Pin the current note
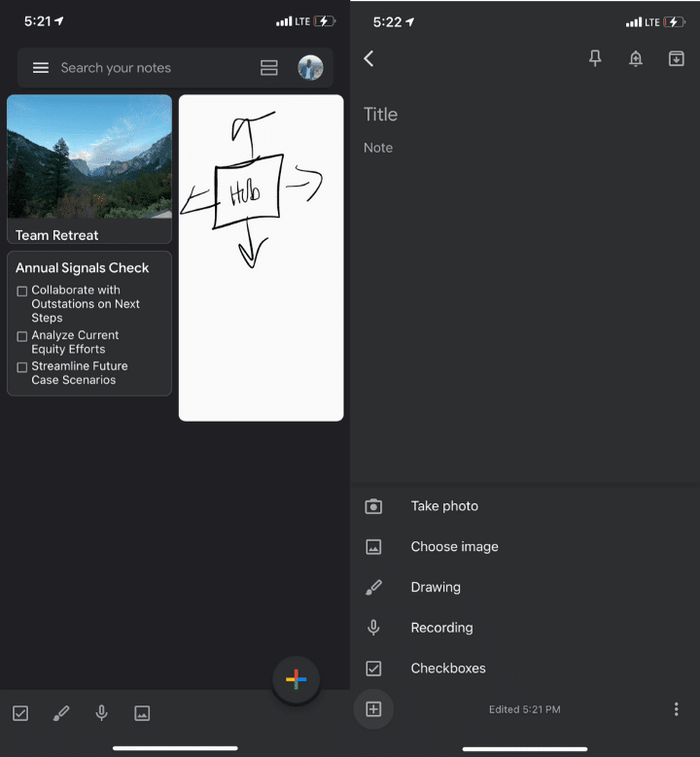700x757 pixels. coord(595,58)
